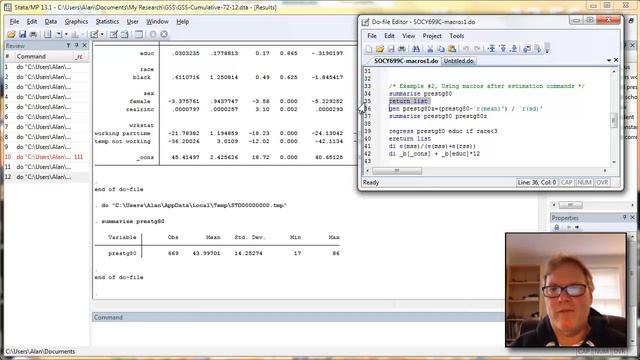Open the Data Editor (Browse) icon

click(124, 35)
